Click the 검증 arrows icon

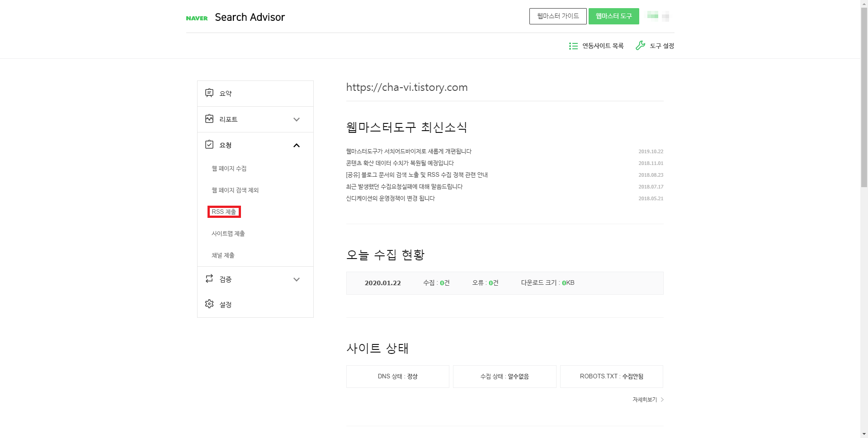(209, 279)
